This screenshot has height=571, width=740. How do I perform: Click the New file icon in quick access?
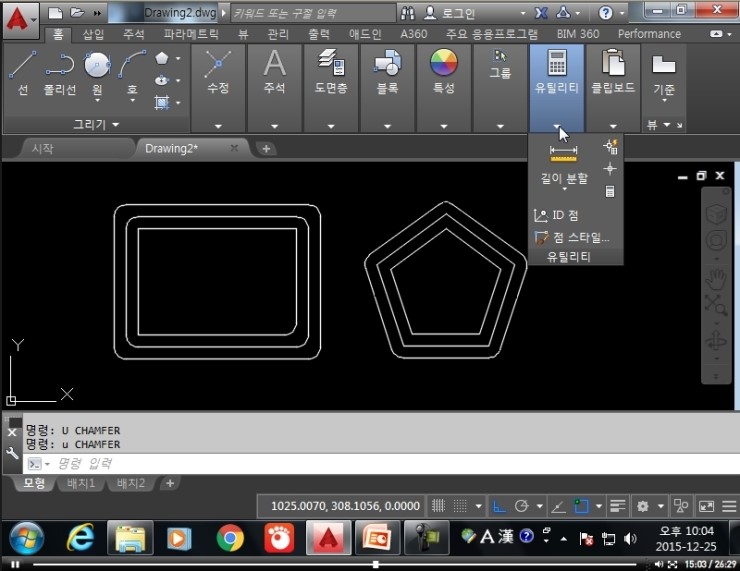click(x=56, y=13)
